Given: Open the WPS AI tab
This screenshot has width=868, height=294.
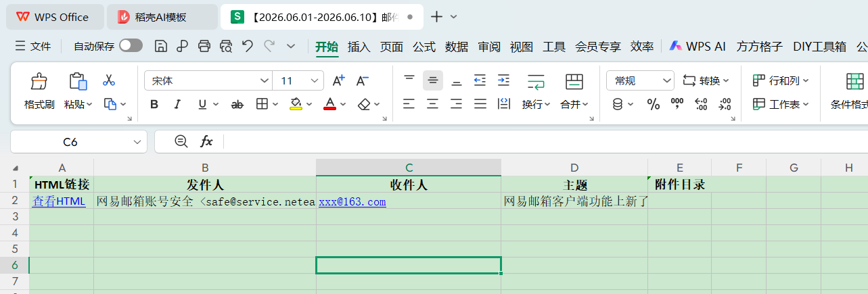Looking at the screenshot, I should coord(698,47).
